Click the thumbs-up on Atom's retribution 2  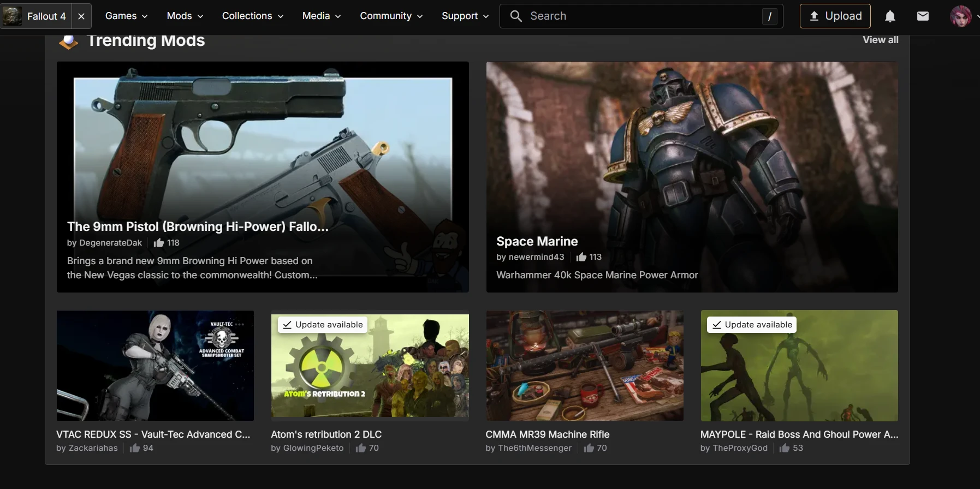click(x=361, y=448)
